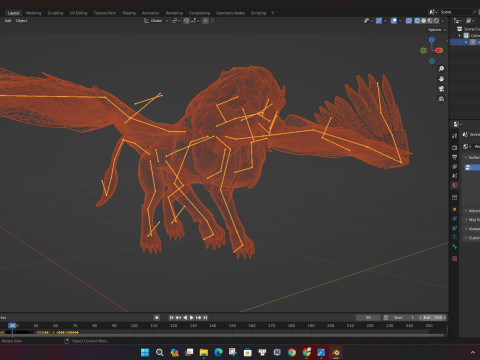This screenshot has height=360, width=480.
Task: Open the View Layer properties tab
Action: [455, 166]
